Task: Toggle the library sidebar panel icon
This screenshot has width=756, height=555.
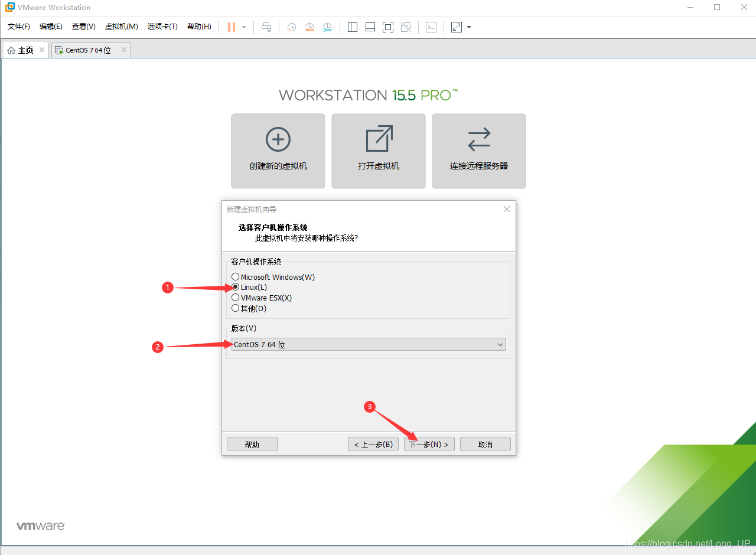Action: [353, 27]
